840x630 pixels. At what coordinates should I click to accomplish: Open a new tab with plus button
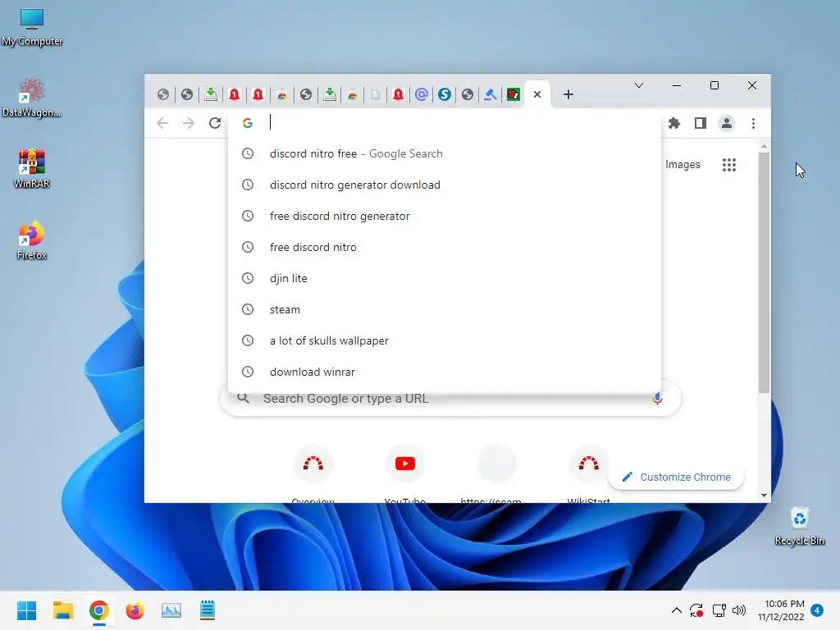568,94
